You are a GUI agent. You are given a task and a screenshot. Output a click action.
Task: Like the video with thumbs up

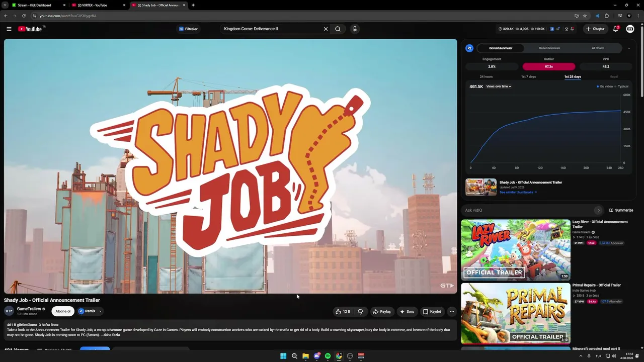344,312
